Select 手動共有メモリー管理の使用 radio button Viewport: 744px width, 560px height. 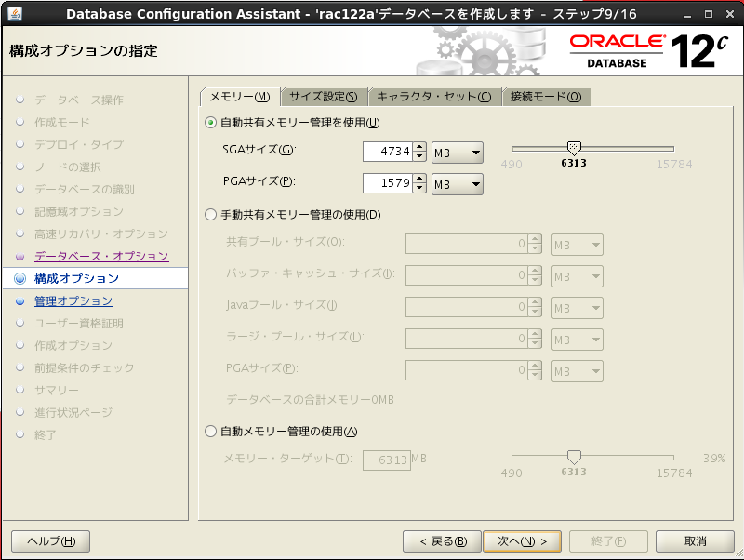click(211, 215)
